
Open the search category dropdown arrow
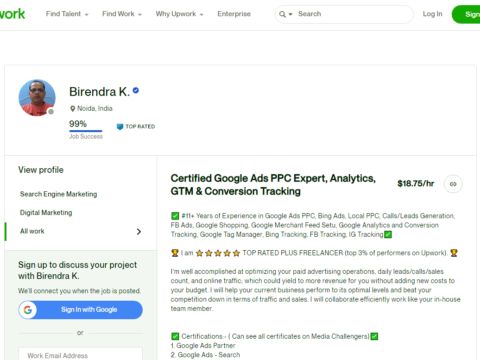(290, 14)
